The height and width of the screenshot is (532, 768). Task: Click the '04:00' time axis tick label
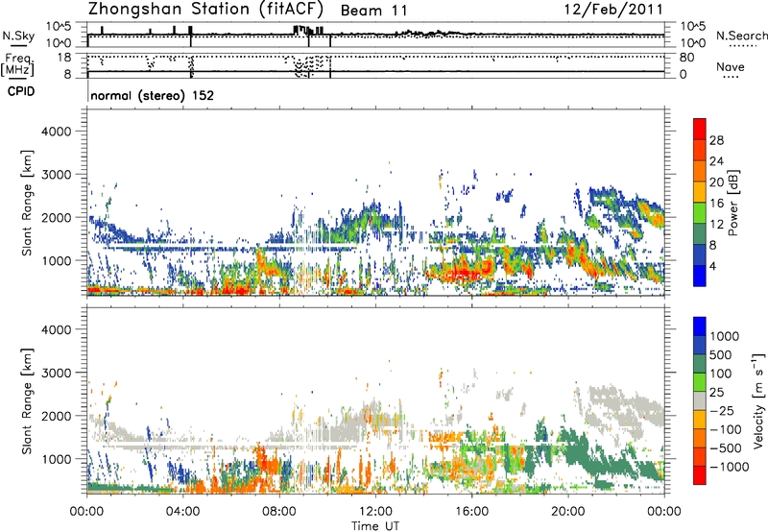coord(183,512)
